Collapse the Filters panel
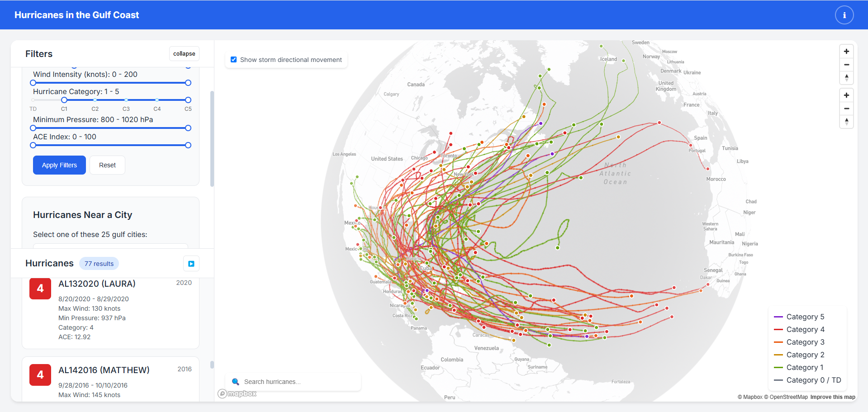 [184, 53]
